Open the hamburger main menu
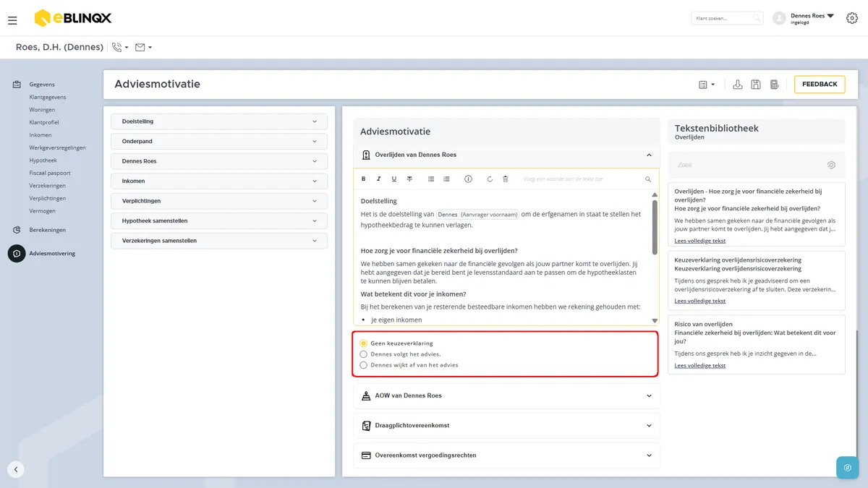This screenshot has width=868, height=488. (12, 20)
